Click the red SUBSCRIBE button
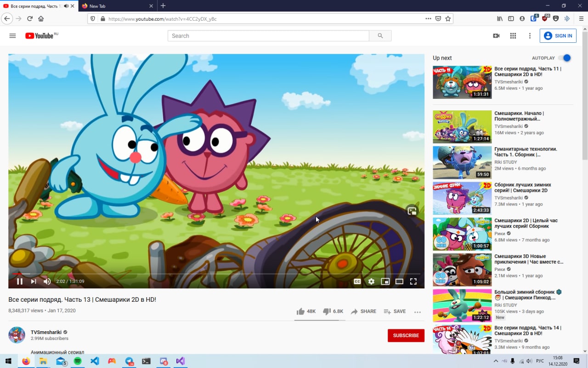Image resolution: width=588 pixels, height=368 pixels. (x=406, y=335)
